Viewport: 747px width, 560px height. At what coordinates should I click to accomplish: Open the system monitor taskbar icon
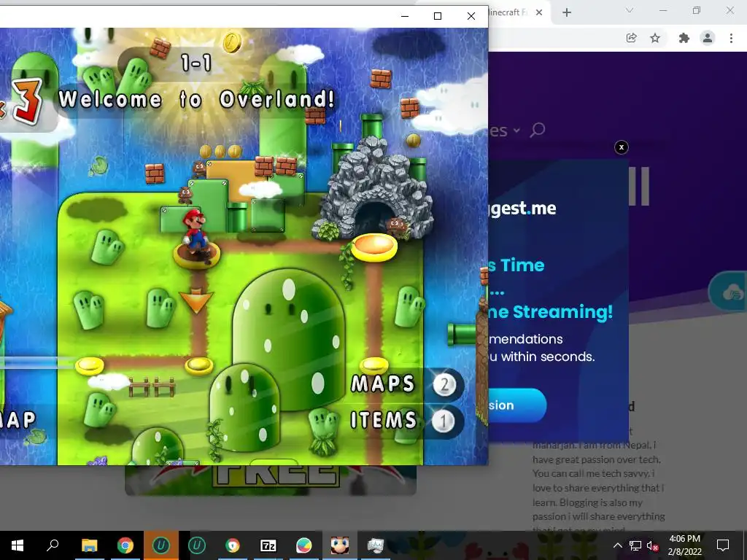point(376,545)
